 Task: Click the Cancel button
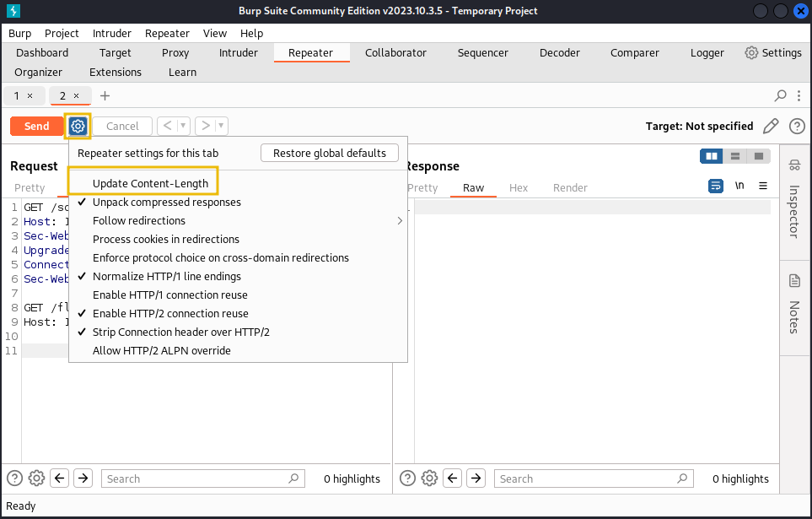pos(122,126)
